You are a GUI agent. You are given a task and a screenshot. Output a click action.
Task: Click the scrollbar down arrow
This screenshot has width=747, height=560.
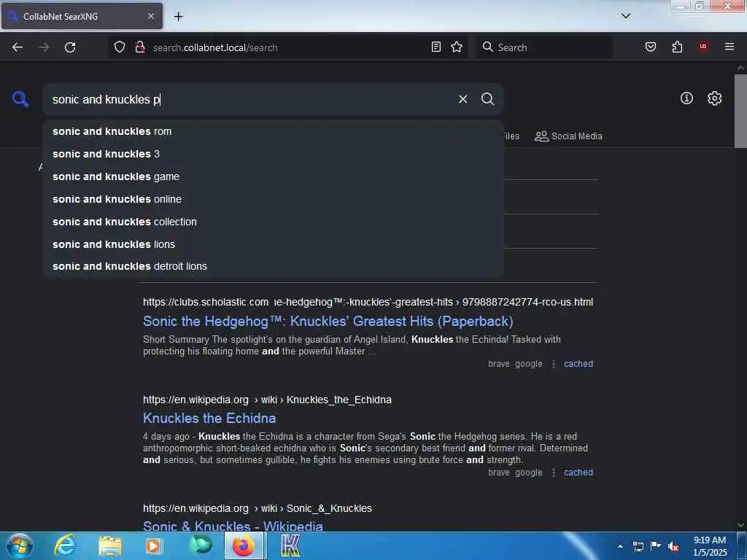740,525
